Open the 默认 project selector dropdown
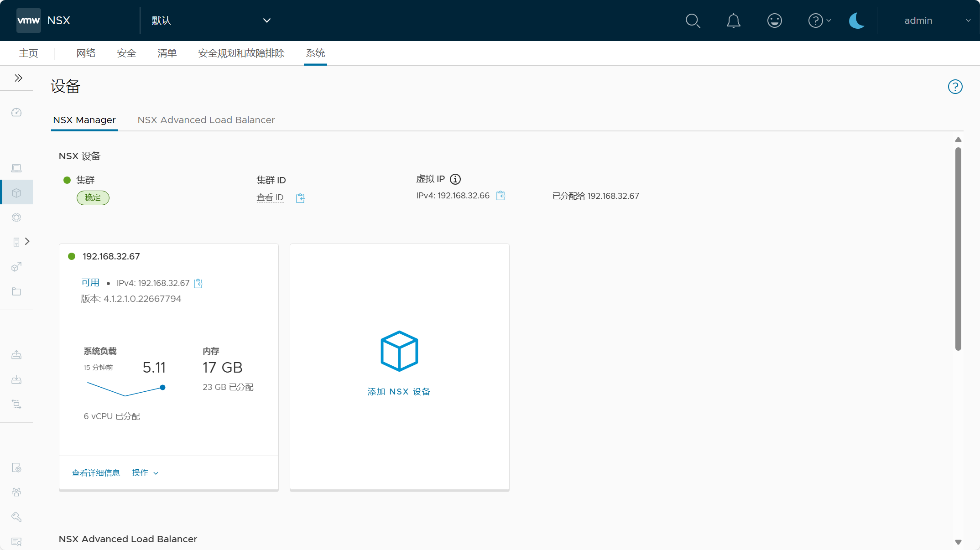This screenshot has height=550, width=980. pyautogui.click(x=211, y=21)
